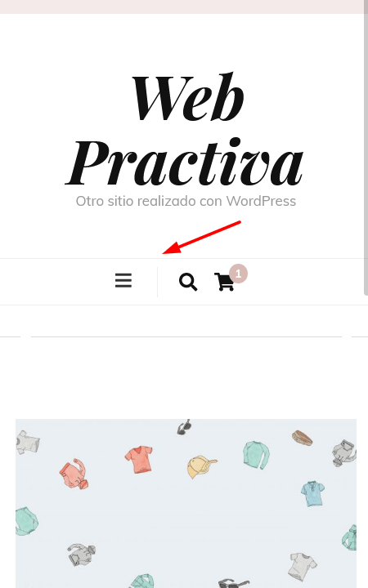Viewport: 368px width, 588px height.
Task: Click the yellow cap in the banner image
Action: [202, 466]
